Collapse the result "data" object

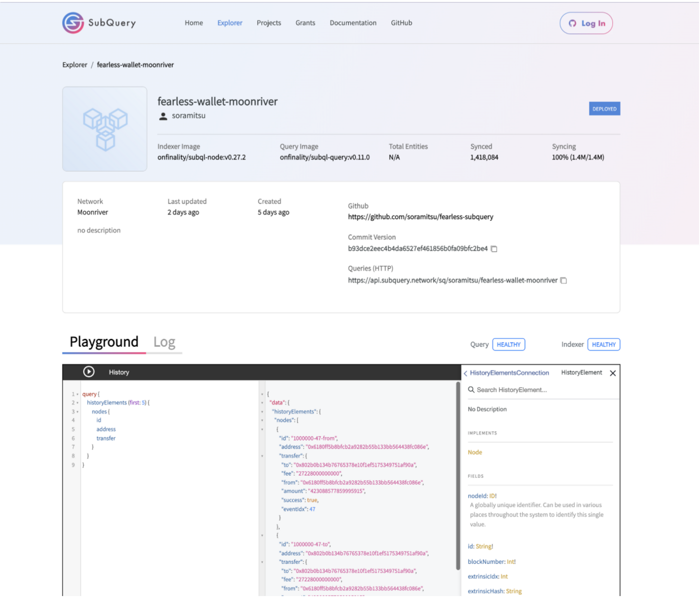click(x=262, y=403)
